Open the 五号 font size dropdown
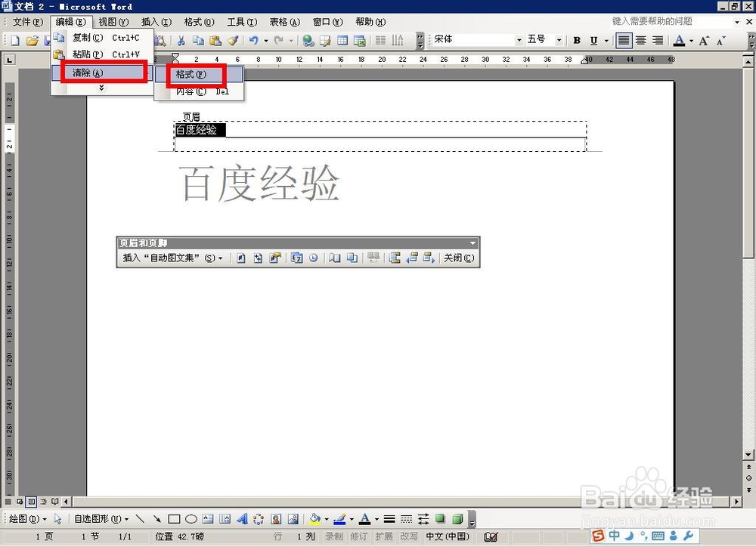 [x=559, y=41]
